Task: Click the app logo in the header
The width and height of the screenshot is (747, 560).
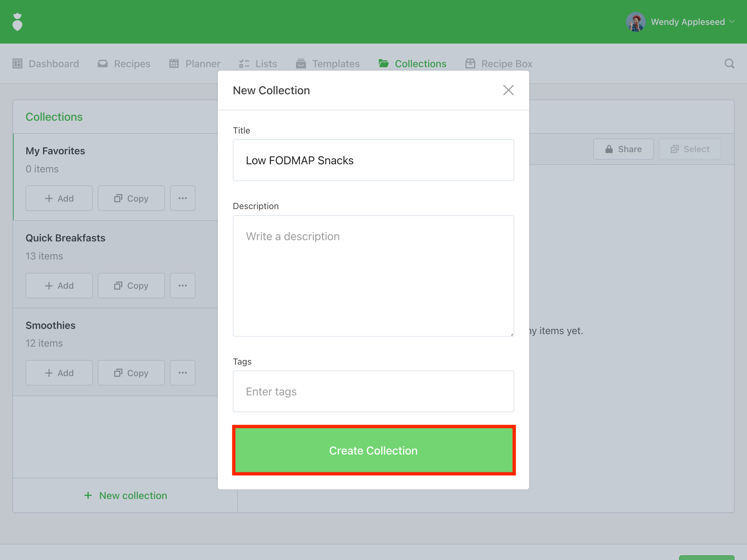Action: [x=17, y=22]
